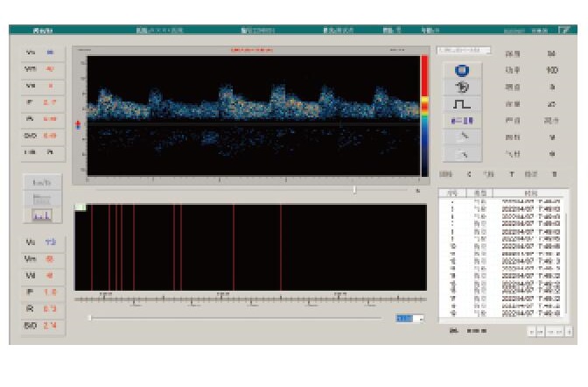Image resolution: width=588 pixels, height=387 pixels.
Task: Open the dropdown above the icon buttons
Action: pyautogui.click(x=465, y=51)
